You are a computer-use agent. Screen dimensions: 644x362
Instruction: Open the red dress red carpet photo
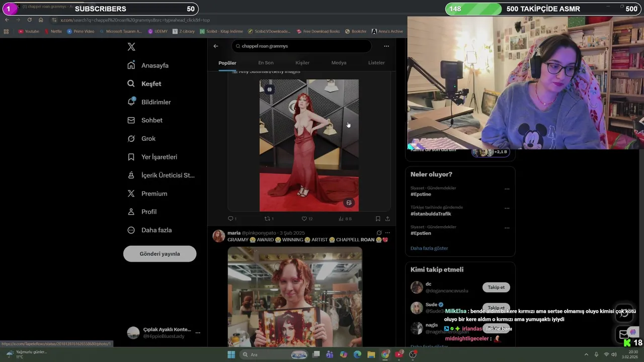(x=309, y=145)
